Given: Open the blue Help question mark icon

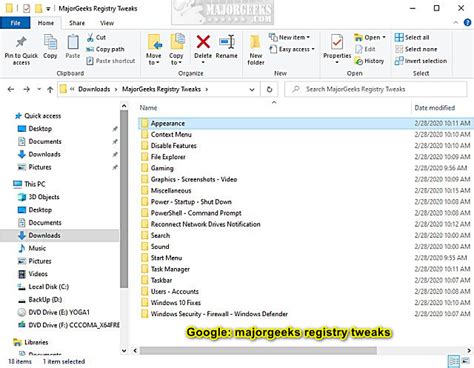Looking at the screenshot, I should tap(467, 23).
